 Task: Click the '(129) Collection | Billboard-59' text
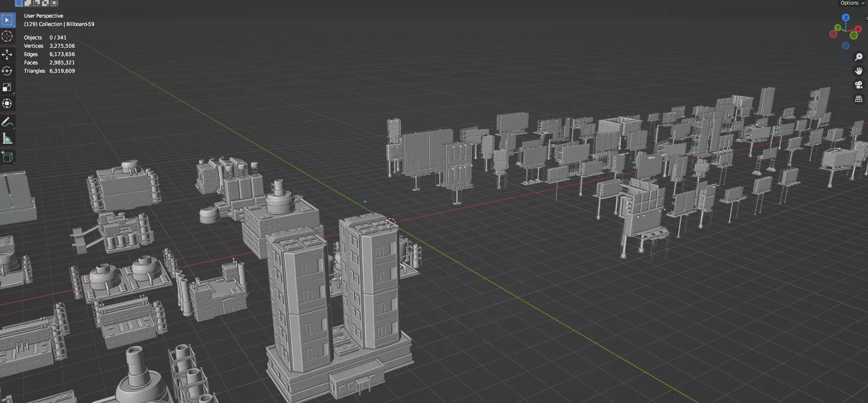click(59, 24)
